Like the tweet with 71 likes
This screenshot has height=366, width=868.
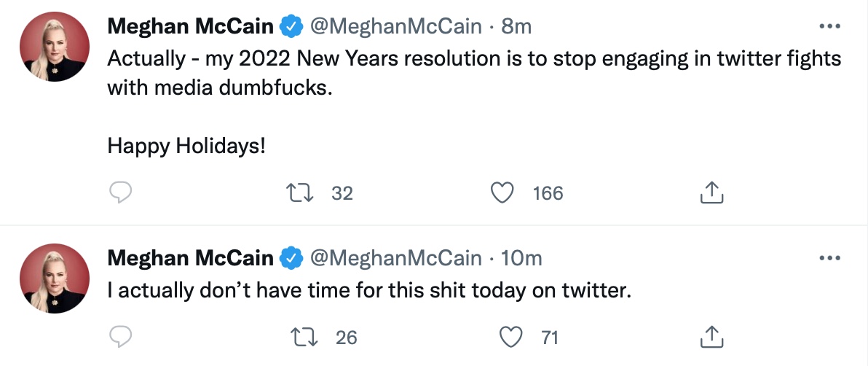click(513, 337)
